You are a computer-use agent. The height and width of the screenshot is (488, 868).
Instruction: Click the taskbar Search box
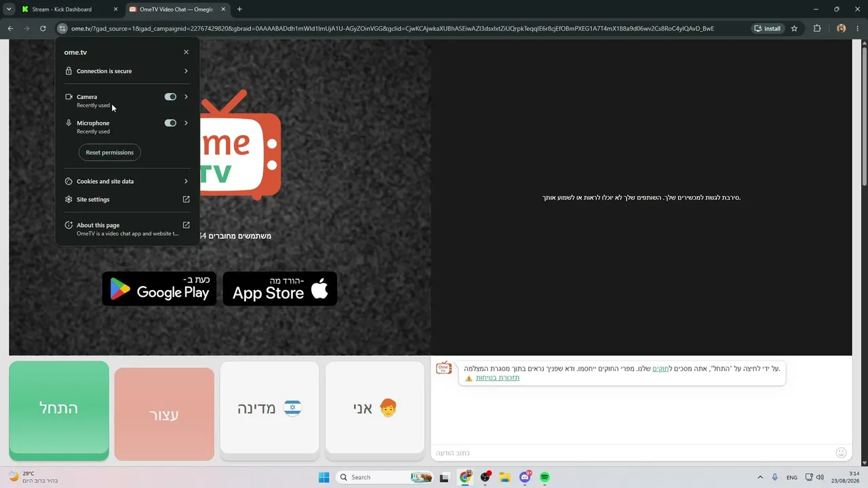point(384,477)
